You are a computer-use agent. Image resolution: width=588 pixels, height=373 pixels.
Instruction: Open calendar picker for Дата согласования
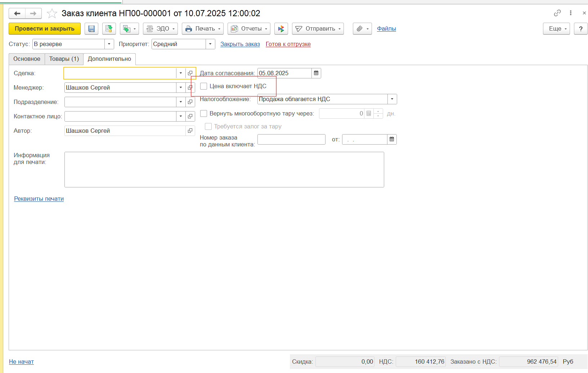coord(316,73)
